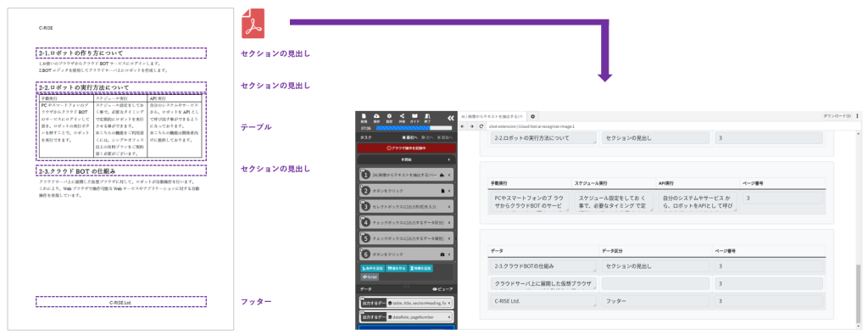
Task: Select task 3 select box output format
Action: [405, 207]
